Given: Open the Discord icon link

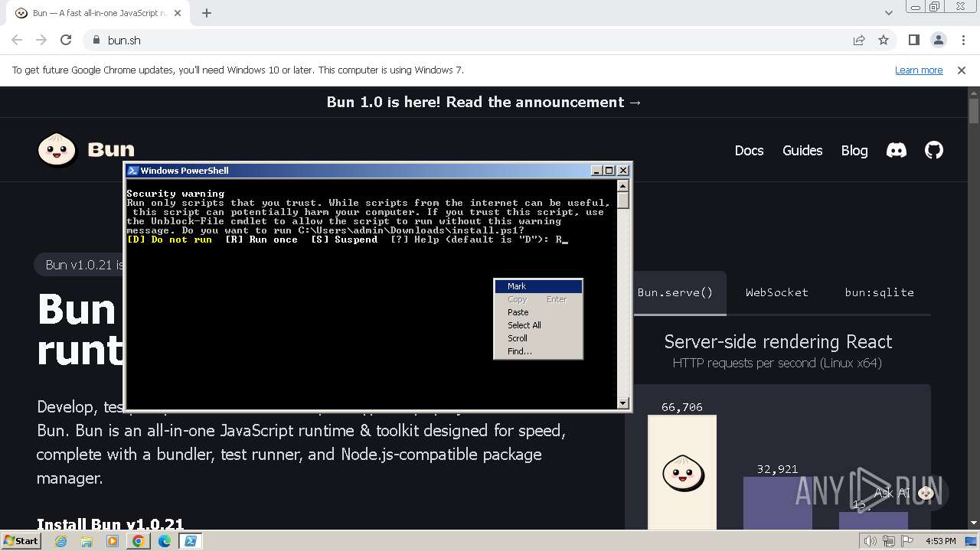Looking at the screenshot, I should click(897, 150).
